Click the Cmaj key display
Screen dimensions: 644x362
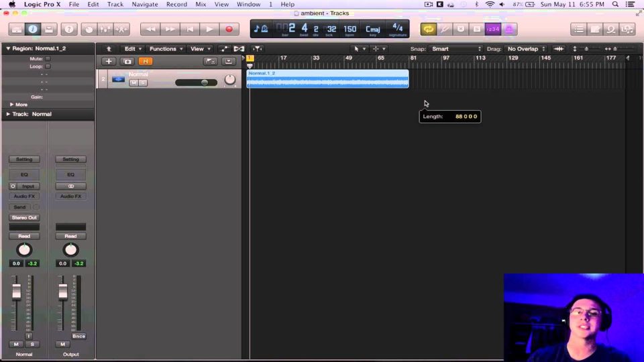pos(373,29)
